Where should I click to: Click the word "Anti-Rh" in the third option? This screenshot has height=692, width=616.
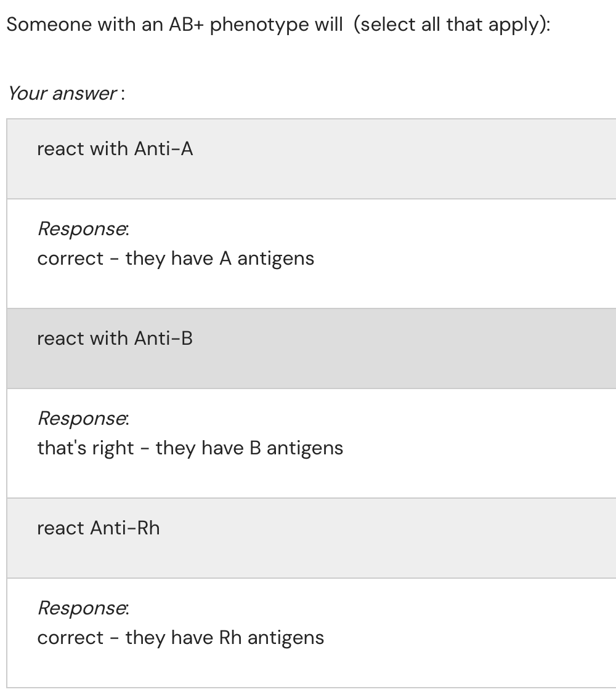125,528
